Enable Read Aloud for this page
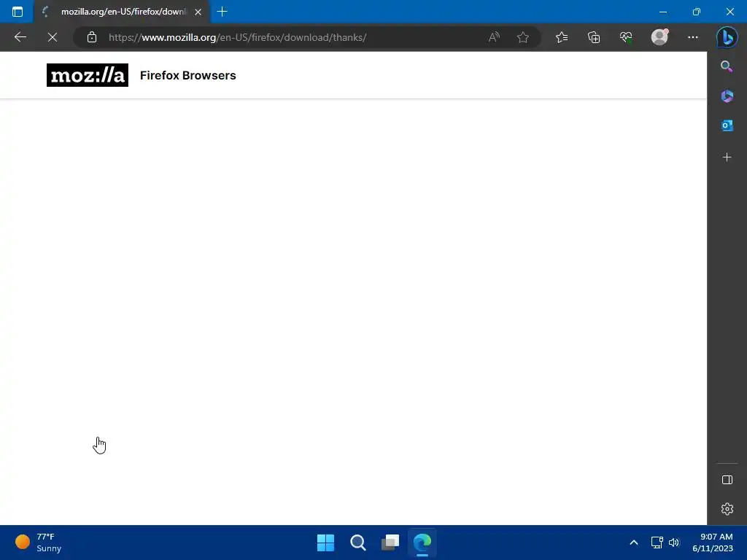747x560 pixels. point(494,37)
